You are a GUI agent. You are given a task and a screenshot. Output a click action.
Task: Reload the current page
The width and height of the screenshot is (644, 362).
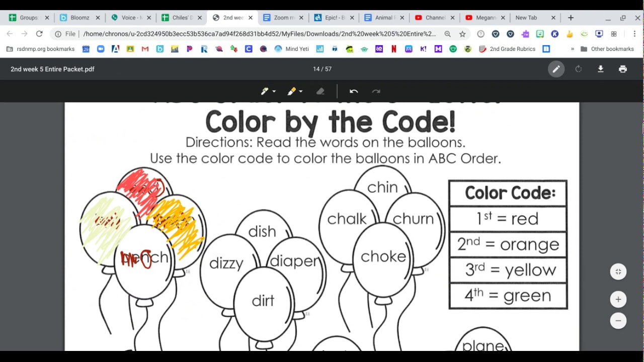pyautogui.click(x=39, y=34)
